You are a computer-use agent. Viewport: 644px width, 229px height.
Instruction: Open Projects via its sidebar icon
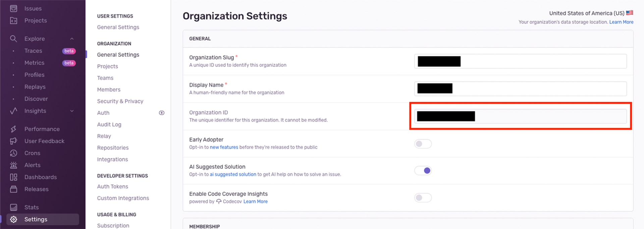(x=13, y=20)
